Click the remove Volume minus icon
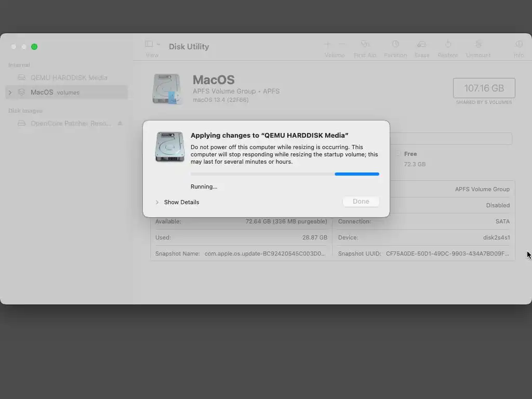The image size is (532, 399). [342, 44]
